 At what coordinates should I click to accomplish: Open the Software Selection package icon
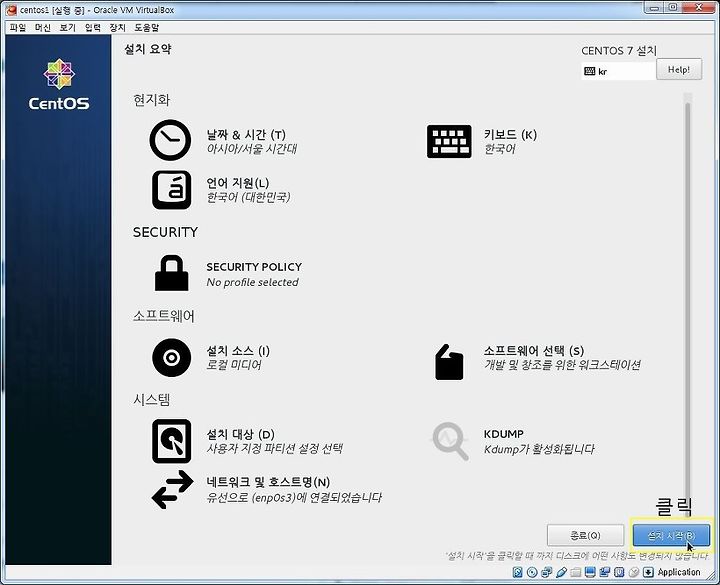point(449,362)
